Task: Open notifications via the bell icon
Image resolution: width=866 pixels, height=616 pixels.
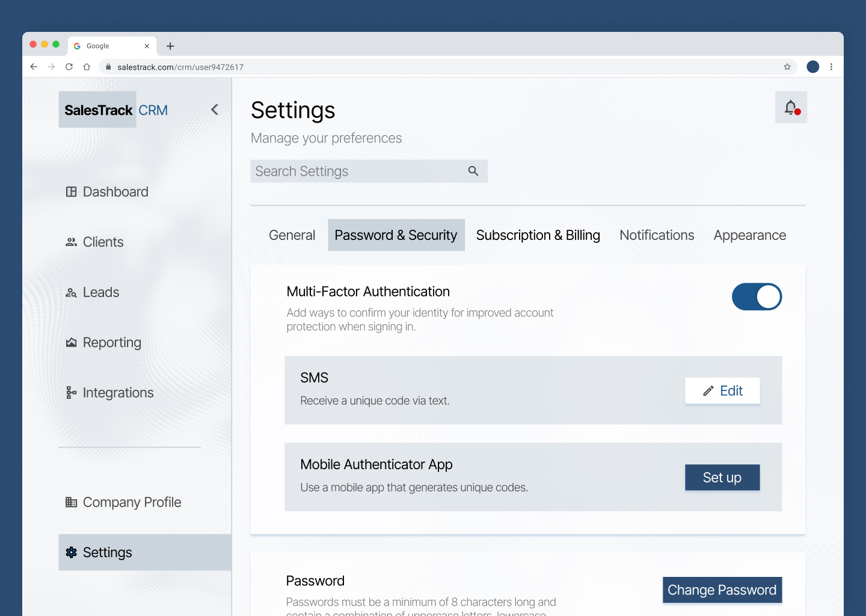Action: point(791,107)
